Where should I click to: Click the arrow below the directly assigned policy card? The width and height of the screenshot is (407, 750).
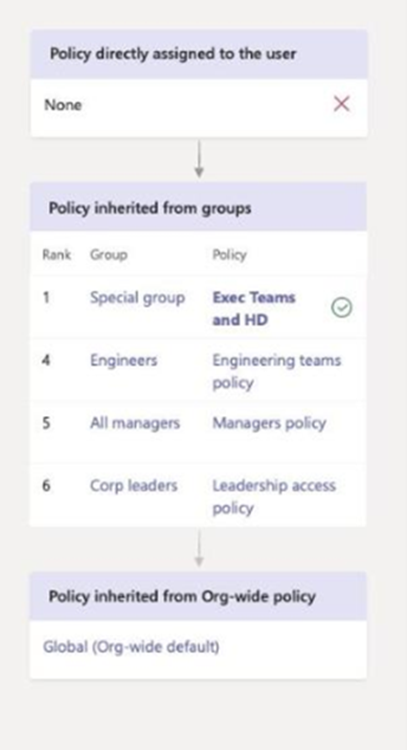(199, 159)
